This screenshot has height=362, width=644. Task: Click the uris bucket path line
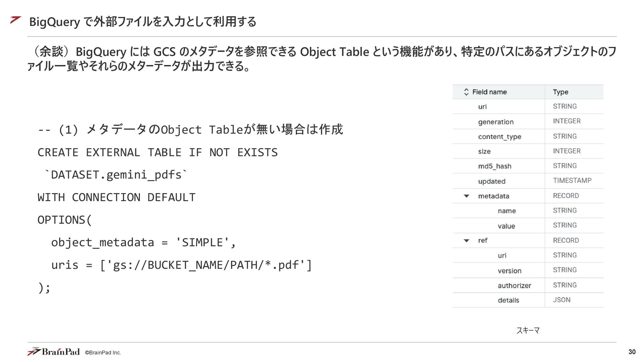point(181,265)
